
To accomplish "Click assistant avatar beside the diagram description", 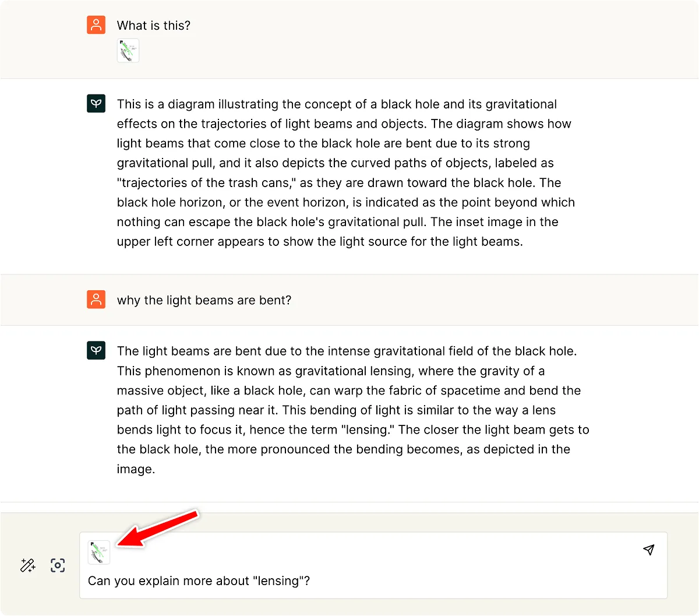I will tap(96, 104).
